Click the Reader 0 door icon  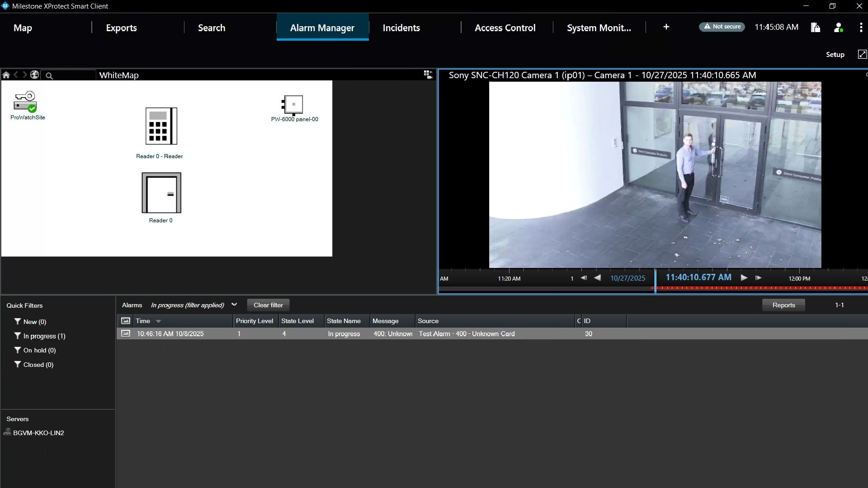pos(161,192)
